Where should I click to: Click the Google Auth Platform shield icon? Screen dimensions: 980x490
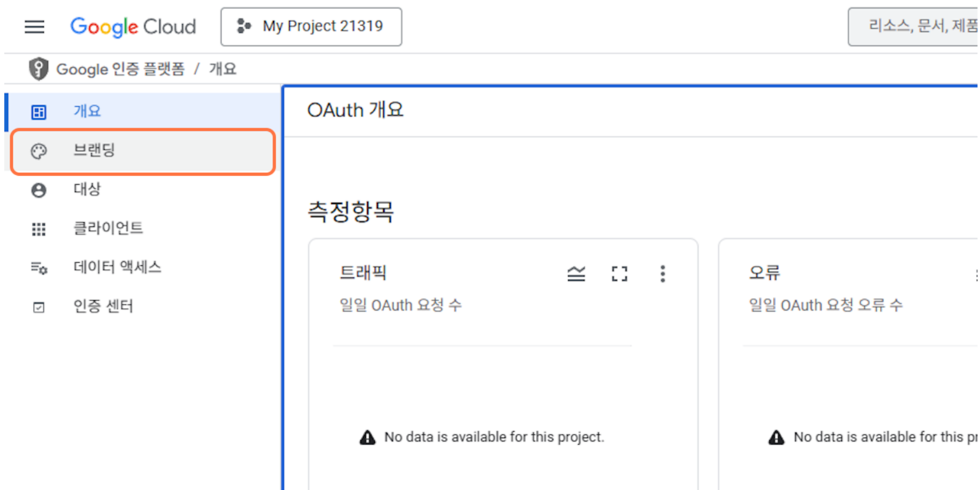click(39, 69)
